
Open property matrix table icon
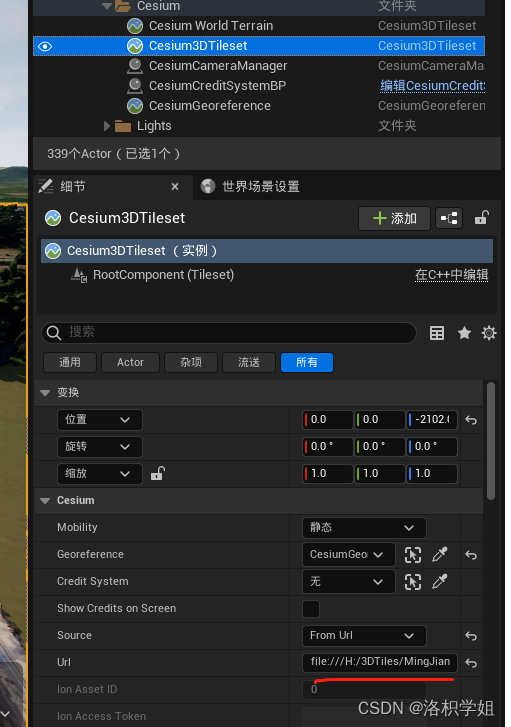coord(436,333)
